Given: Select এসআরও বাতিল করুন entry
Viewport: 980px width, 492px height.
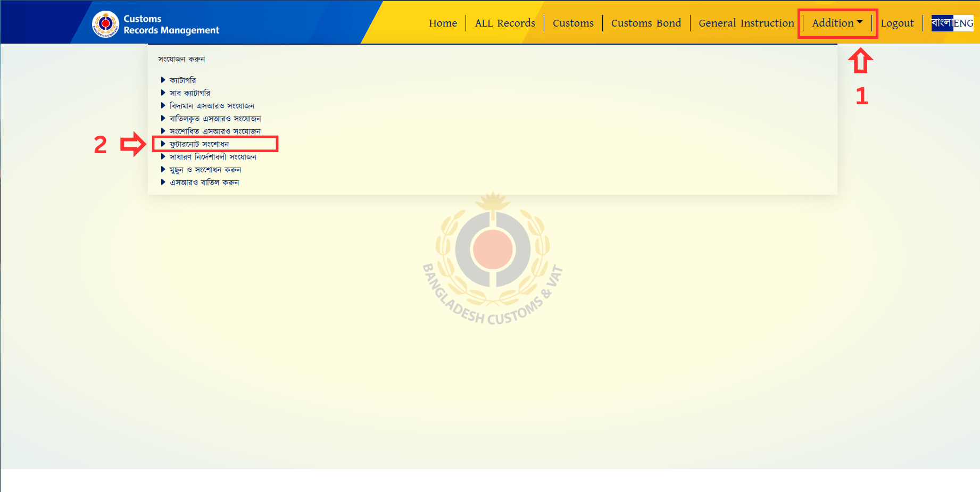Looking at the screenshot, I should [204, 182].
